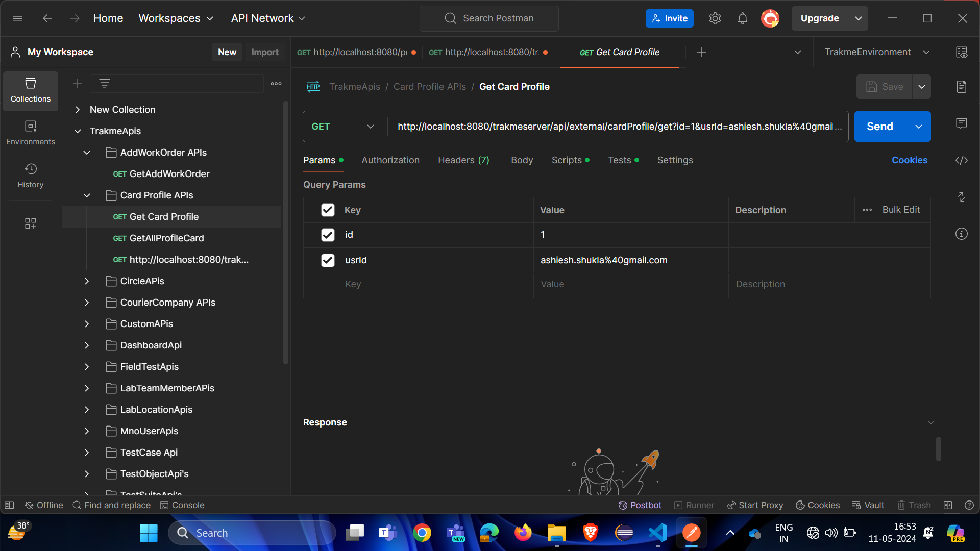Switch to the Body tab
980x551 pixels.
(522, 160)
